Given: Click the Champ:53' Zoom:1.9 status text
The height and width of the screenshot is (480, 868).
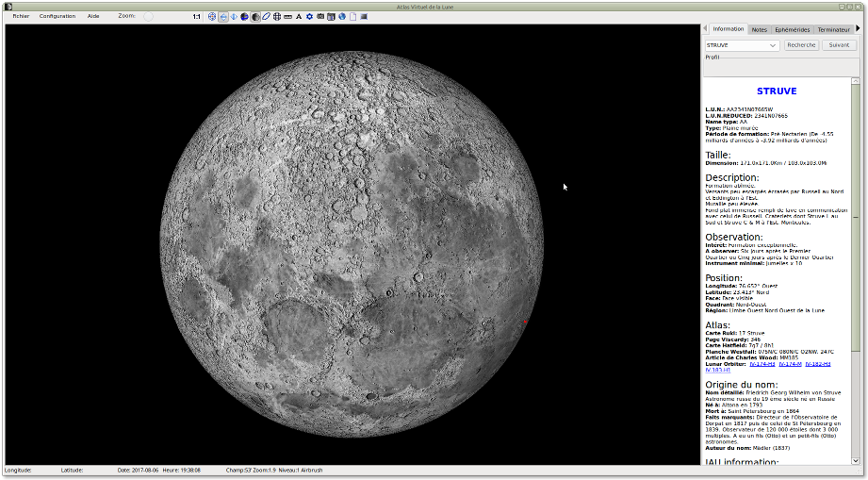Looking at the screenshot, I should [251, 470].
